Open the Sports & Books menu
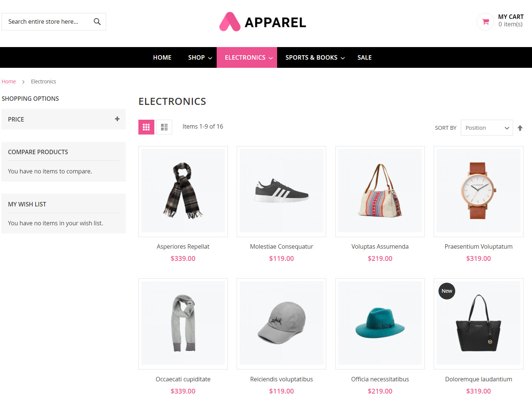532x398 pixels. [x=315, y=57]
